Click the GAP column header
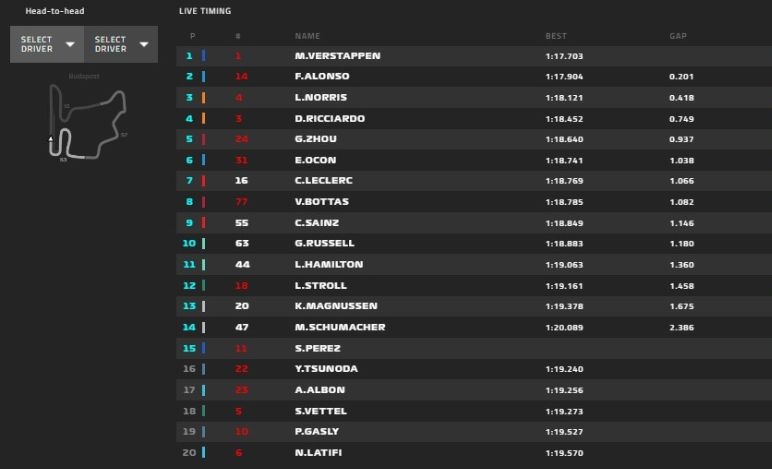The height and width of the screenshot is (469, 772). click(x=678, y=36)
